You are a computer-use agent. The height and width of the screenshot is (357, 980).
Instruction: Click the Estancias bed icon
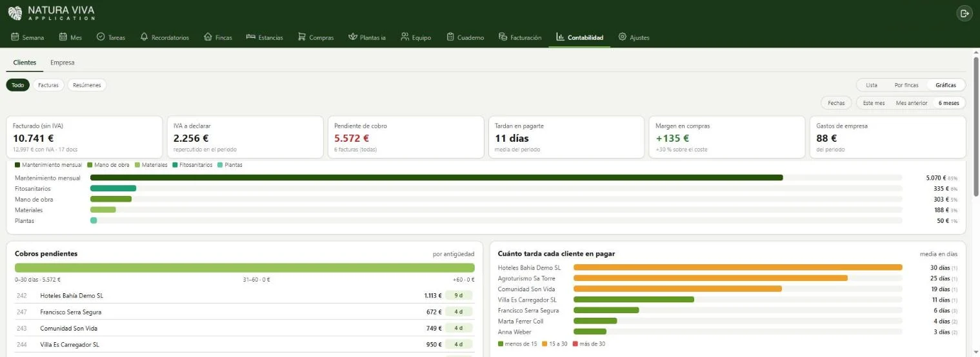click(250, 37)
